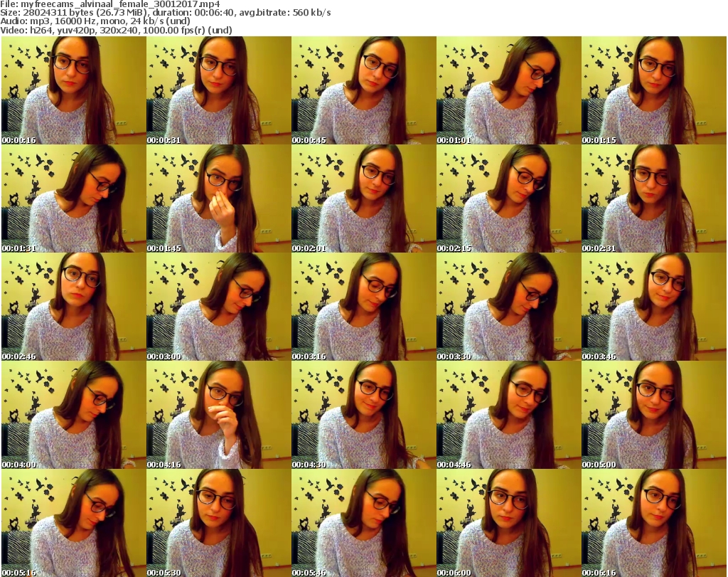The height and width of the screenshot is (577, 728).
Task: Click the thumbnail at 00:04:46
Action: [x=508, y=415]
